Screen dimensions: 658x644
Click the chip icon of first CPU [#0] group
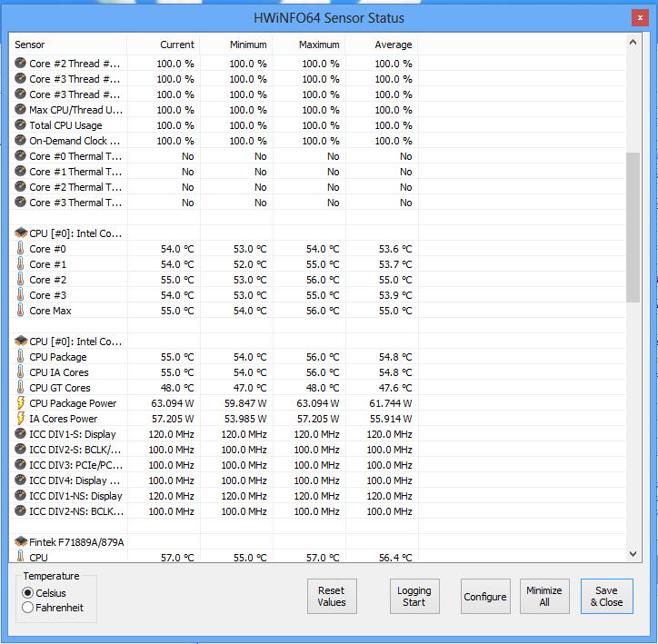21,233
